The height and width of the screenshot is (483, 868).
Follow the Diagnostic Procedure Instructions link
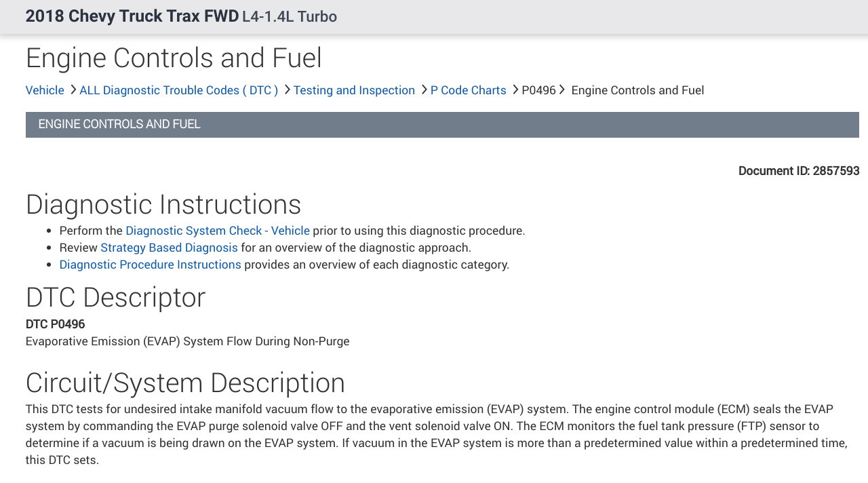(x=150, y=265)
